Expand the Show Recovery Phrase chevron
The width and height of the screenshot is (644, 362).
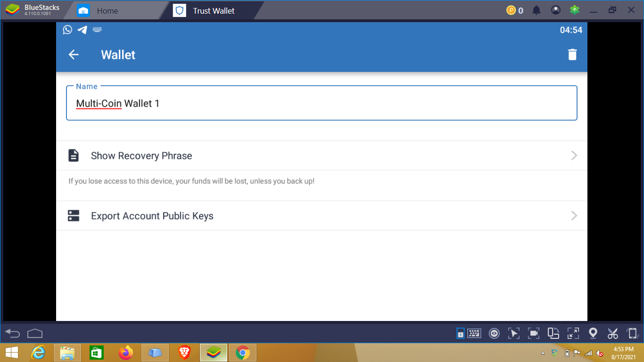pos(574,156)
